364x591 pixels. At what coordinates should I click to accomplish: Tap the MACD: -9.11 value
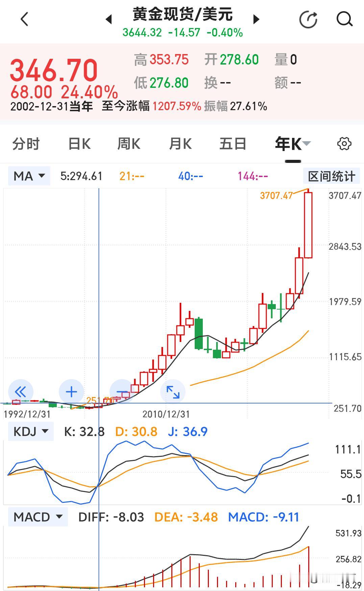point(264,517)
